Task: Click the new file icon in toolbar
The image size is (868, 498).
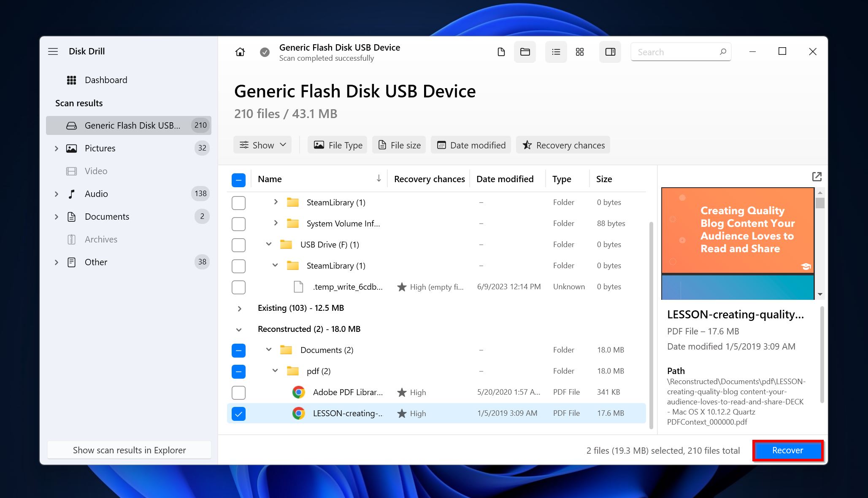Action: point(501,52)
